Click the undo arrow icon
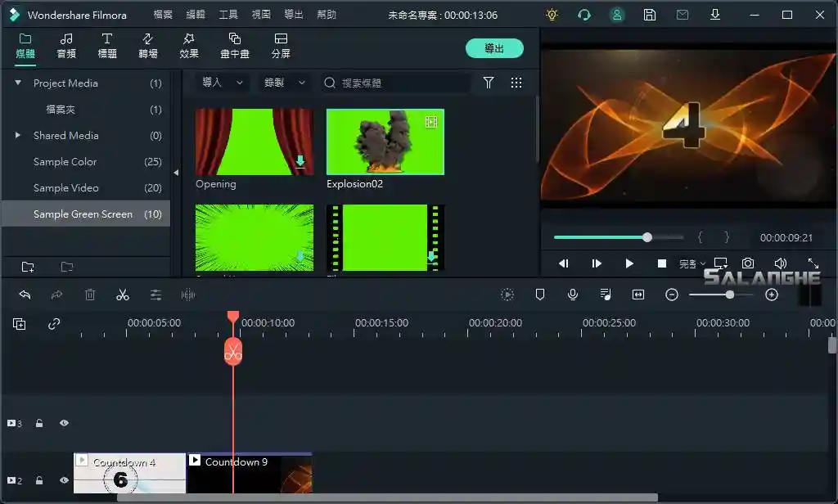Screen dimensions: 838x504 (24, 295)
